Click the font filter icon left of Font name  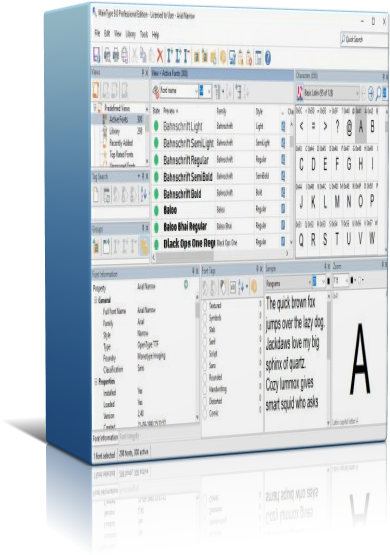pyautogui.click(x=155, y=91)
